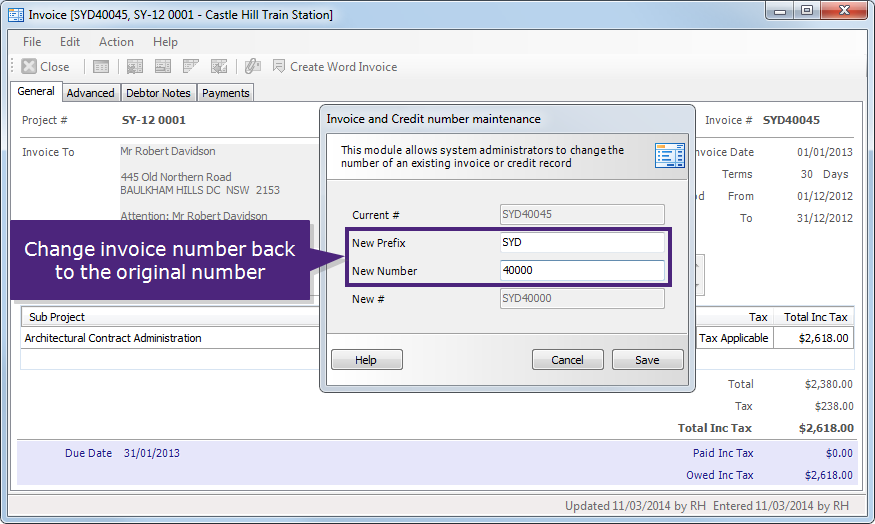Click the second toolbar icon after the first separator

134,66
